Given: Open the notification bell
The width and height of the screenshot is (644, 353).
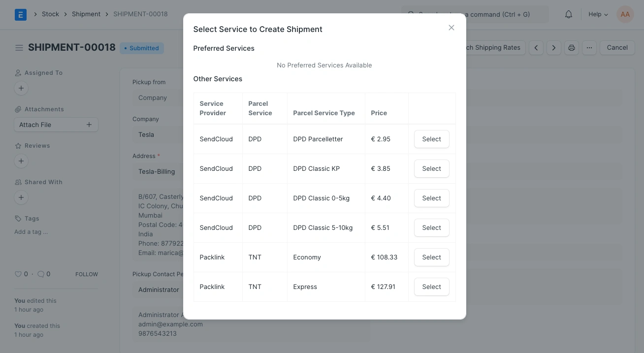Looking at the screenshot, I should (568, 14).
